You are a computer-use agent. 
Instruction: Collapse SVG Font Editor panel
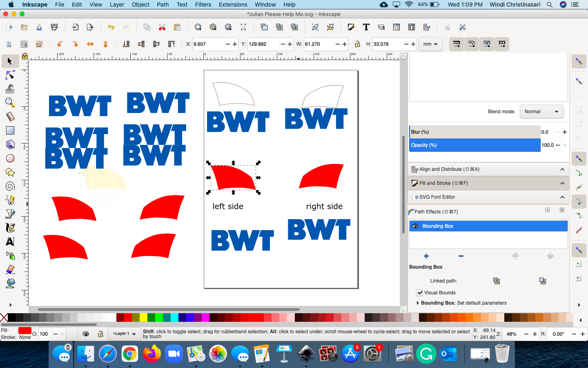(562, 197)
